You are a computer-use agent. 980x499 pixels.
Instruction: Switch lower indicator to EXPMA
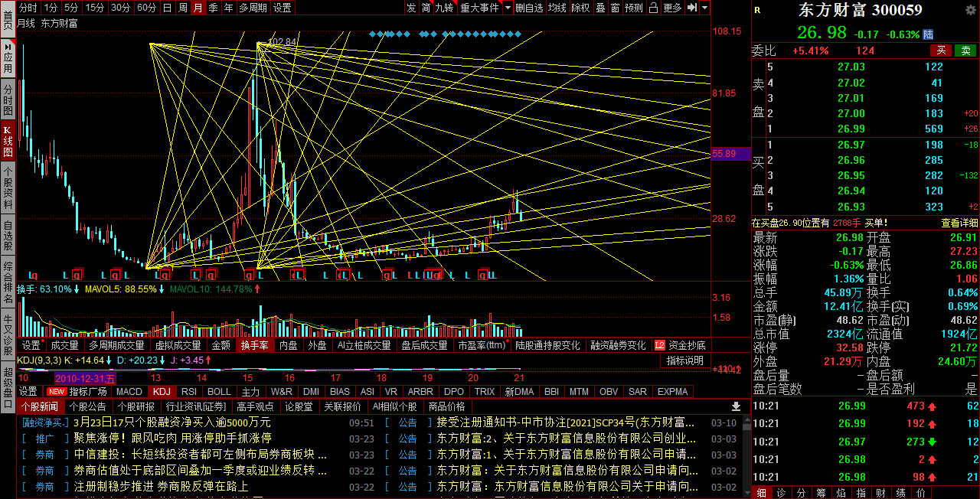coord(672,391)
